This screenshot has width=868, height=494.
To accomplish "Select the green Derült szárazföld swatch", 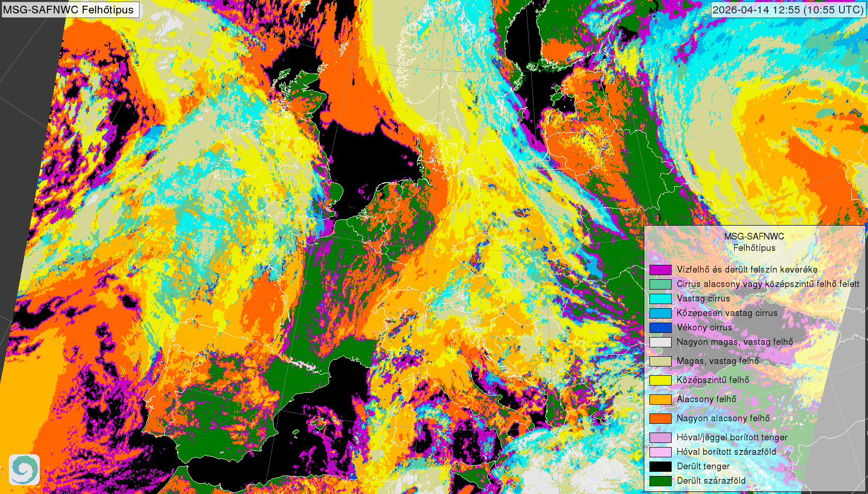I will point(660,481).
